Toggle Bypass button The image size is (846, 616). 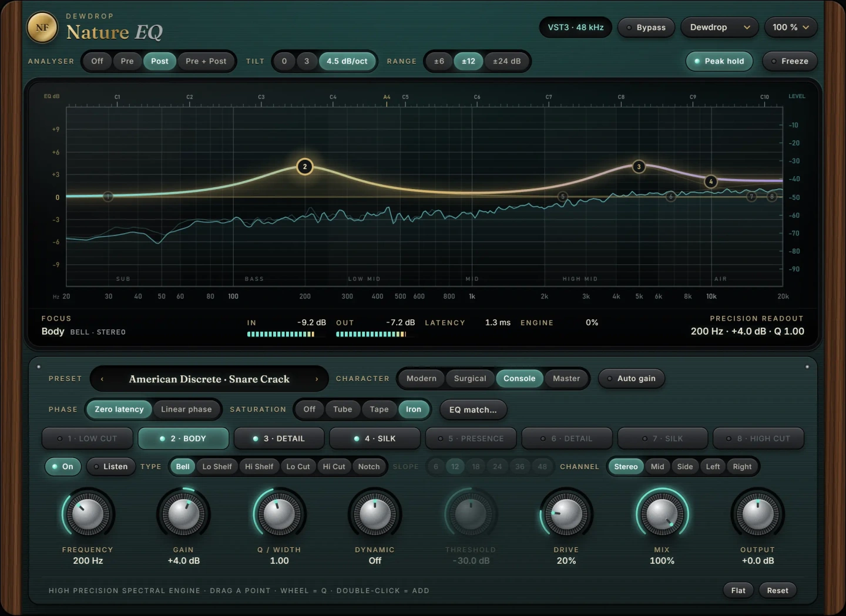[646, 28]
